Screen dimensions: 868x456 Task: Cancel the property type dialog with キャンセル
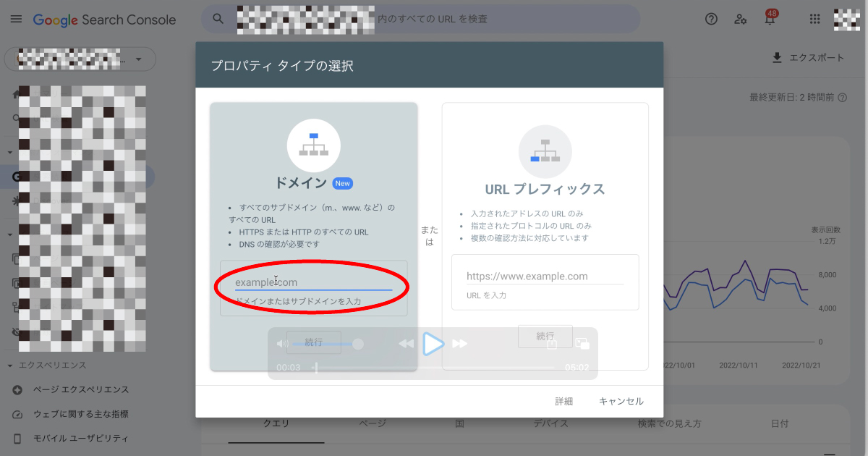tap(621, 401)
